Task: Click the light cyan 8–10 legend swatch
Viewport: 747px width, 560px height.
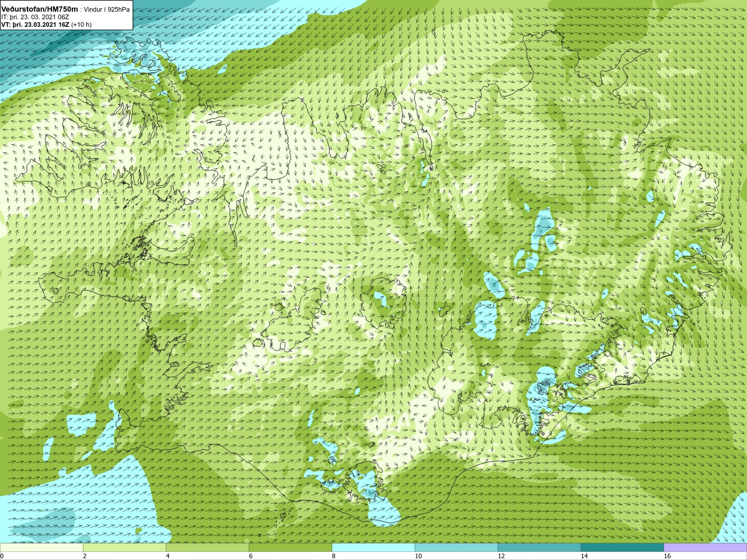Action: pos(373,548)
